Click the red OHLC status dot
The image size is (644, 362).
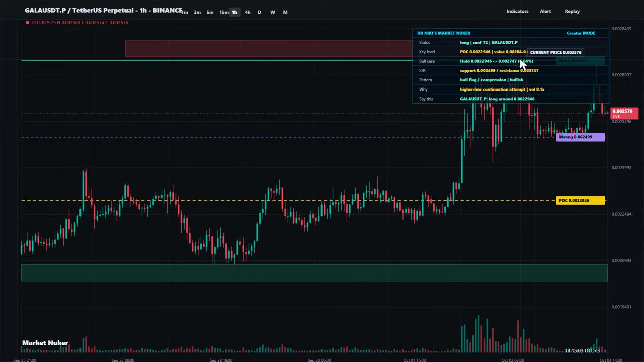point(27,23)
